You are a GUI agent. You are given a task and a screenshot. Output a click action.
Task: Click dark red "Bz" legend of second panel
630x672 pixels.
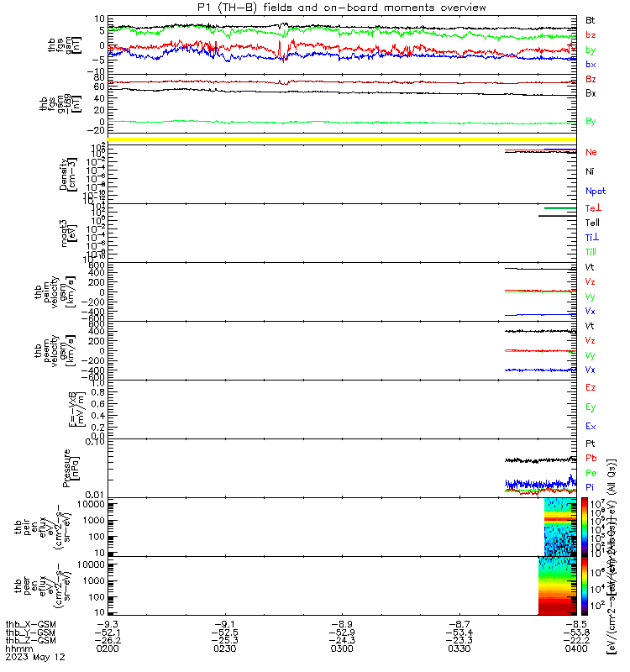pyautogui.click(x=591, y=79)
